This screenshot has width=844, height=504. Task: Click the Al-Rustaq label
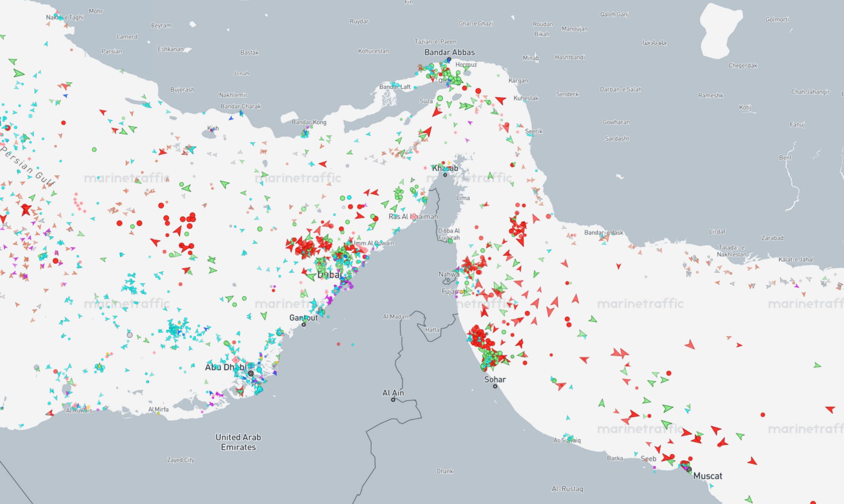pyautogui.click(x=567, y=489)
